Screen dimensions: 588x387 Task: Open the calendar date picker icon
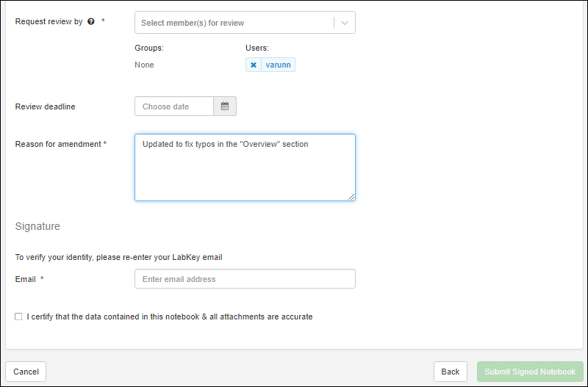pyautogui.click(x=225, y=106)
